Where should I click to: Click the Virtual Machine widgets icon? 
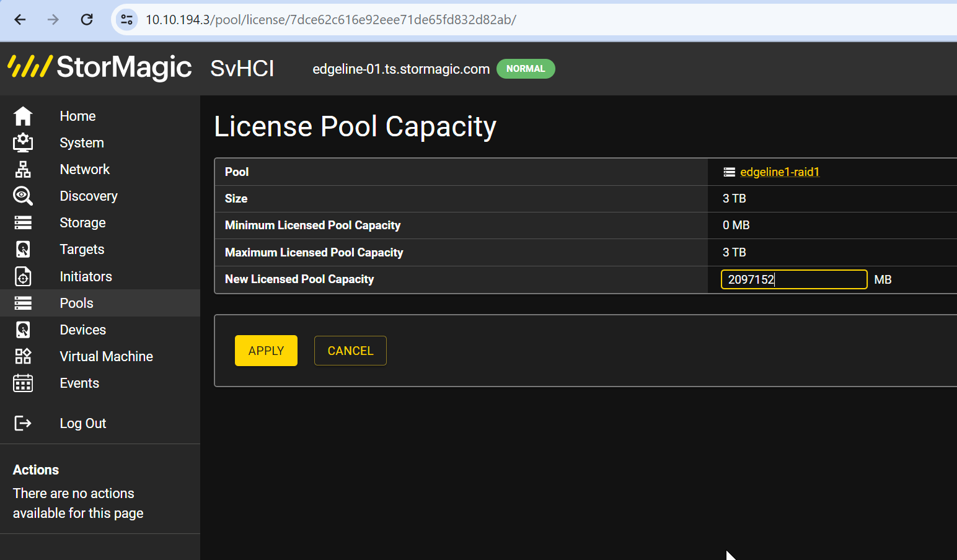[x=23, y=356]
